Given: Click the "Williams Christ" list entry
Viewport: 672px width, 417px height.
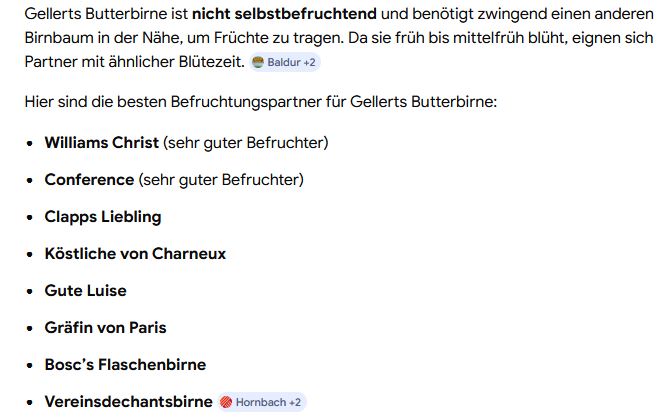Looking at the screenshot, I should click(101, 142).
